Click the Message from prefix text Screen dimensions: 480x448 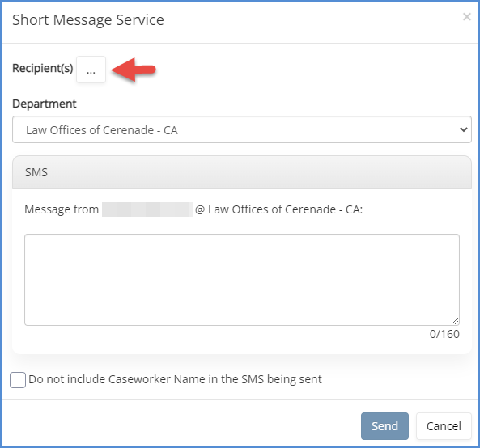click(x=62, y=209)
